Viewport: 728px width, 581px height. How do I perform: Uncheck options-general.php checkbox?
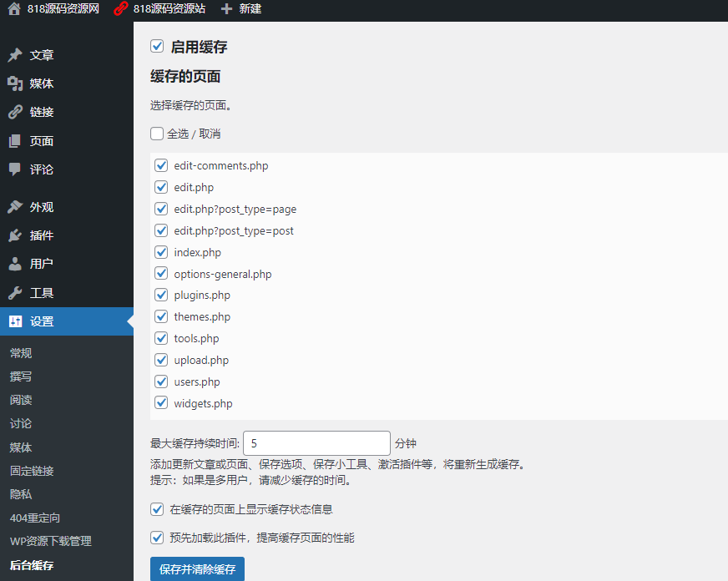(161, 273)
